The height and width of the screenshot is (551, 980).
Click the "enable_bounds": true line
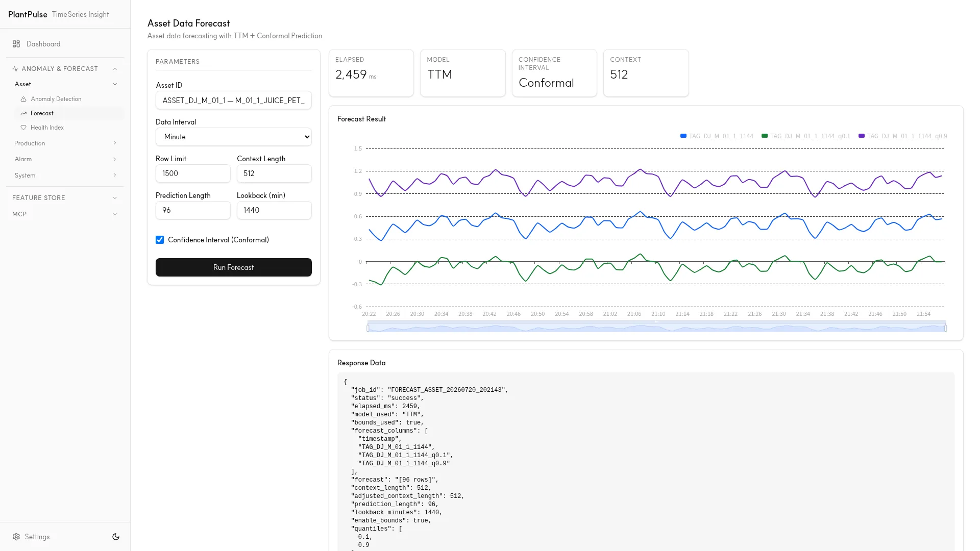click(x=391, y=520)
